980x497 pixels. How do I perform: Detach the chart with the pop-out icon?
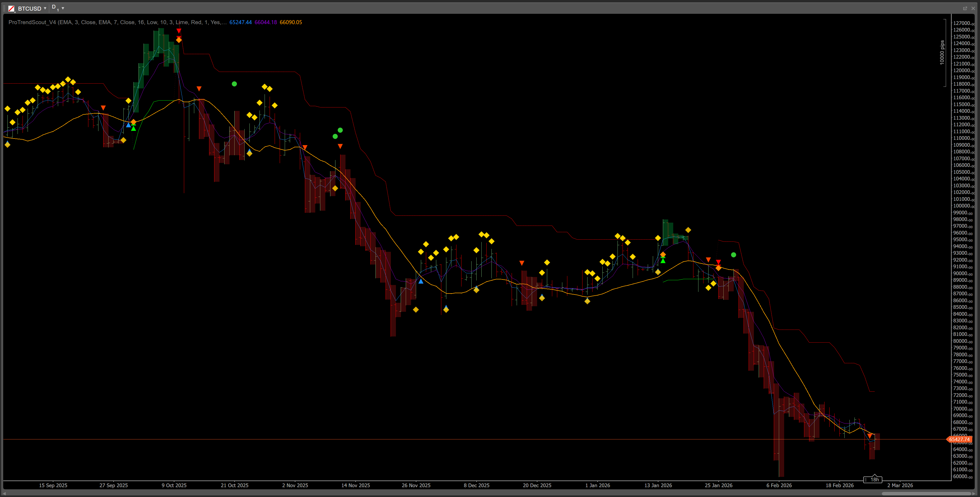[x=965, y=8]
